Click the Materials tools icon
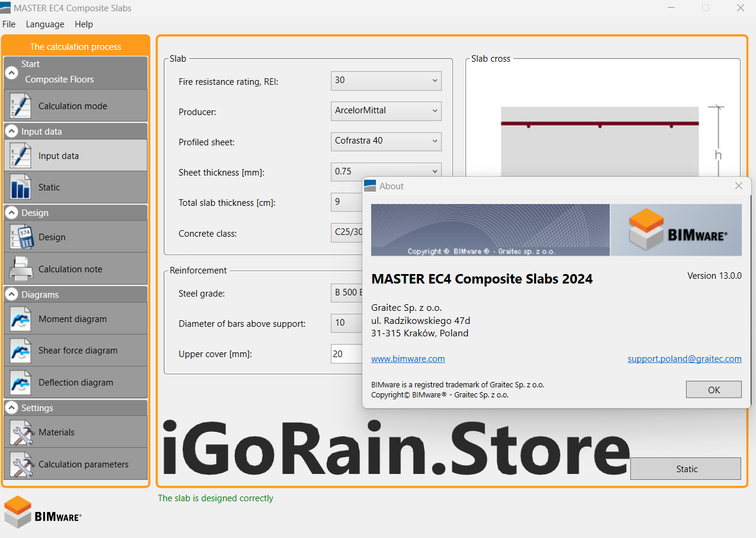The width and height of the screenshot is (756, 538). pyautogui.click(x=20, y=432)
